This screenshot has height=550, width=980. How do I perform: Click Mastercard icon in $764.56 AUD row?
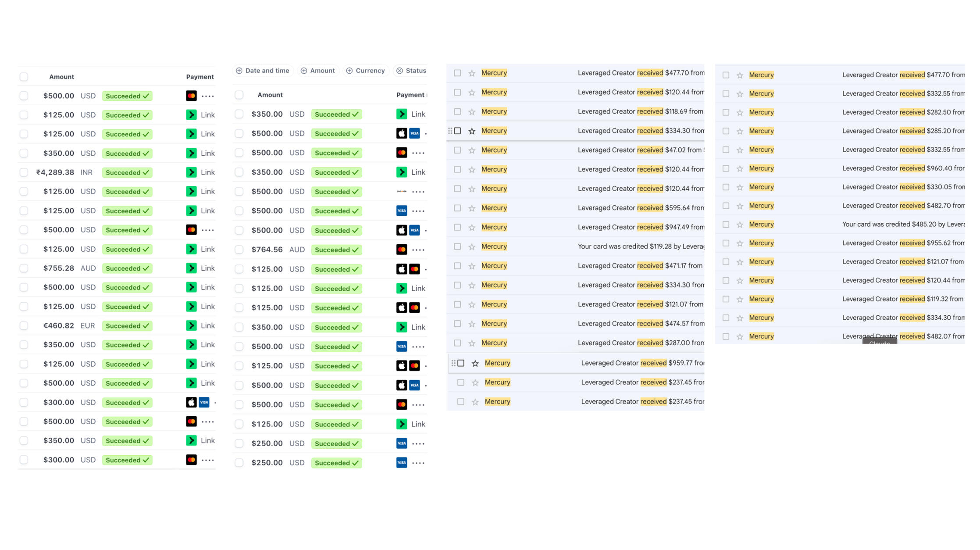(x=401, y=250)
